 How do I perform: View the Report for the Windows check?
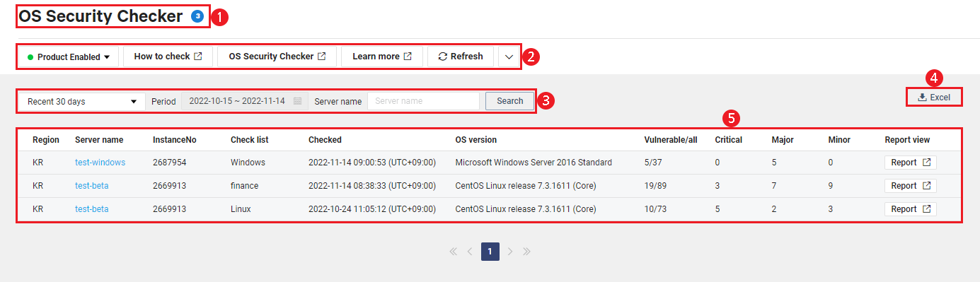(910, 163)
